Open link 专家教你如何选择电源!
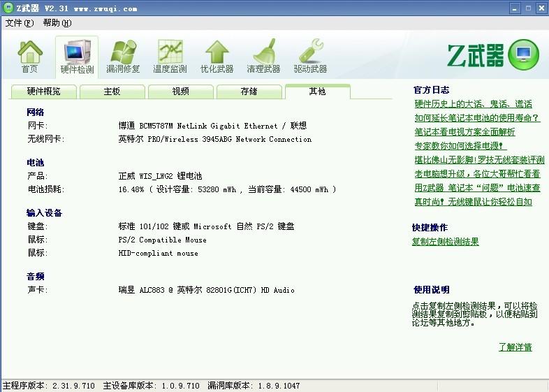549x392 pixels. 460,146
